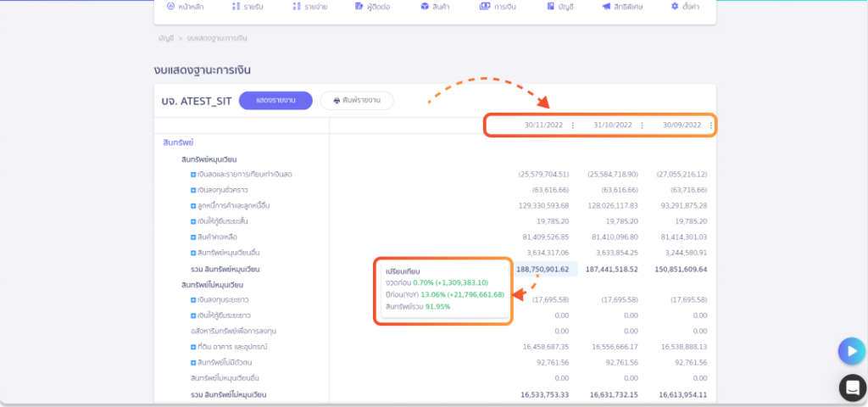Expand the เงินให้กู้ยืมระยะยาว row
868x407 pixels.
pos(193,315)
